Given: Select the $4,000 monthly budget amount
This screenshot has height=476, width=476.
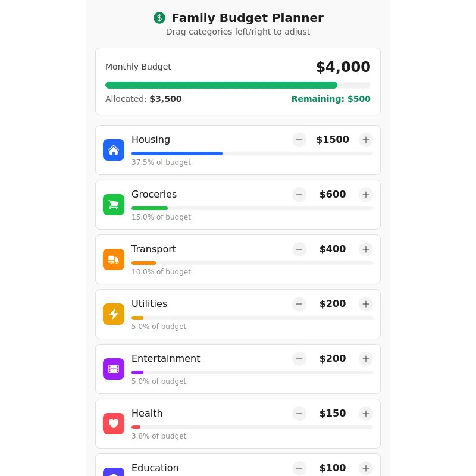Looking at the screenshot, I should pyautogui.click(x=343, y=67).
